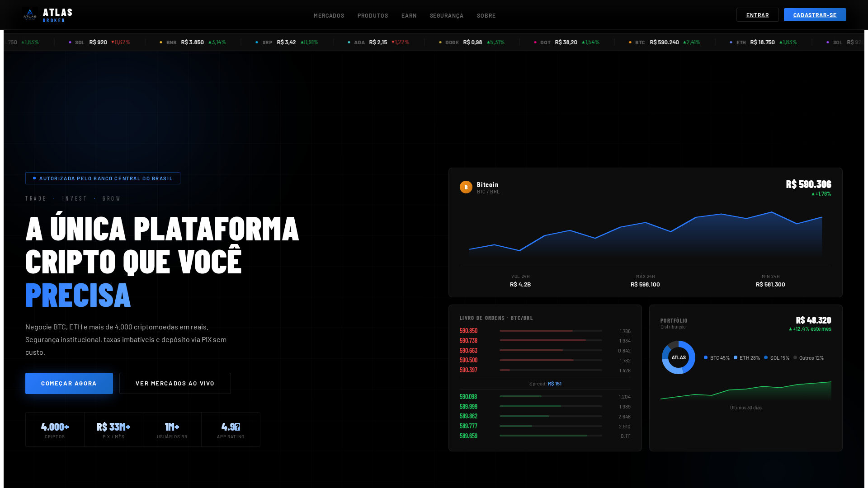Click the 4.000+ Criptos stat box
The width and height of the screenshot is (868, 488).
pos(55,429)
